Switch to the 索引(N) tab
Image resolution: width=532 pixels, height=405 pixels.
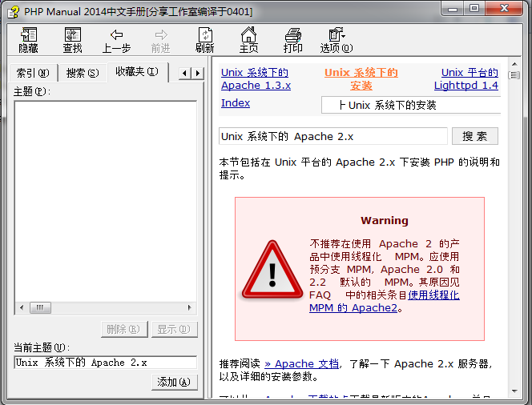[x=33, y=73]
